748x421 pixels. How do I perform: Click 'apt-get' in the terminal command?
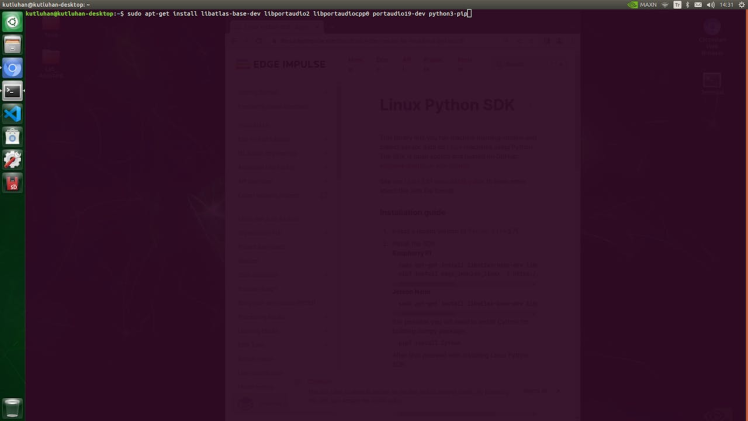click(157, 14)
